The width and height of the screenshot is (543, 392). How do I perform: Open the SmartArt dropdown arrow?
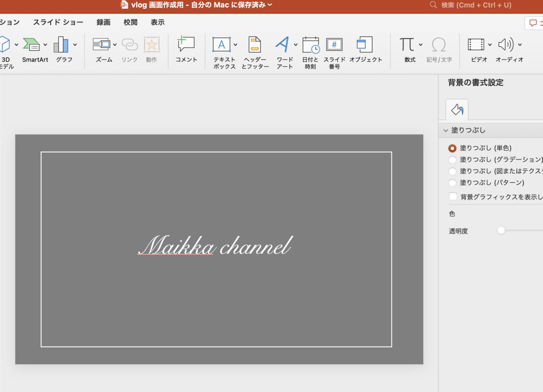tap(45, 44)
